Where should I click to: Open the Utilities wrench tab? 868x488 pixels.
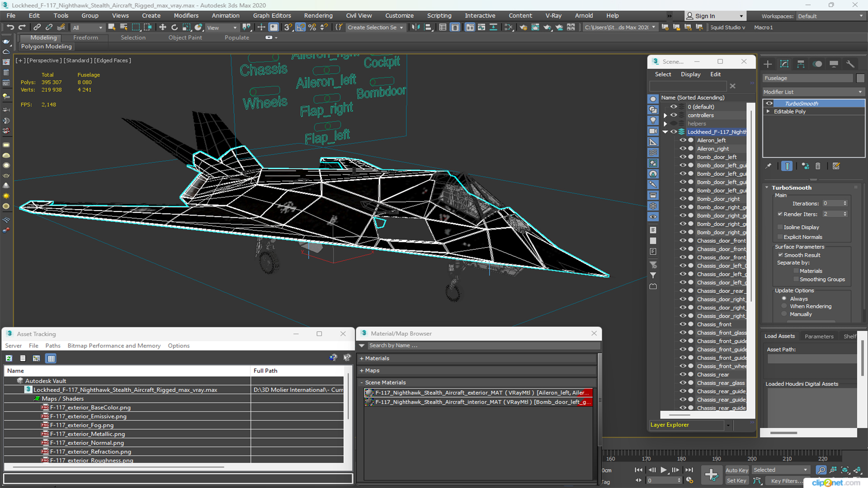point(850,64)
